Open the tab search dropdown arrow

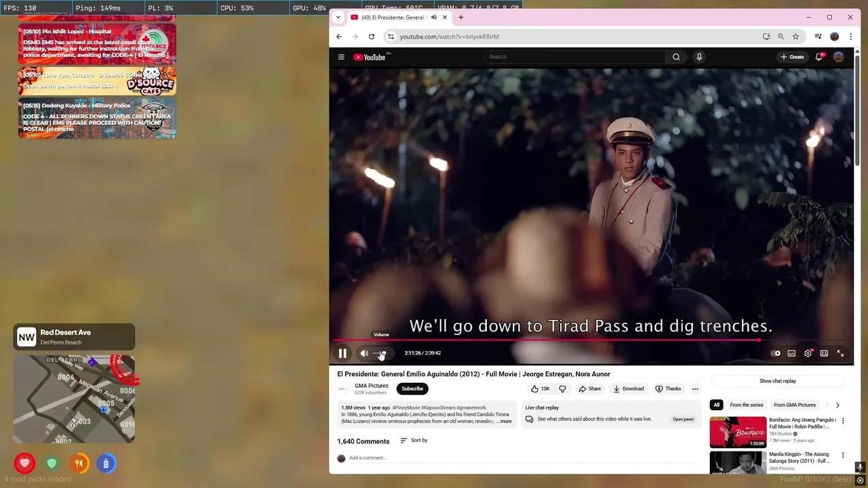tap(338, 18)
